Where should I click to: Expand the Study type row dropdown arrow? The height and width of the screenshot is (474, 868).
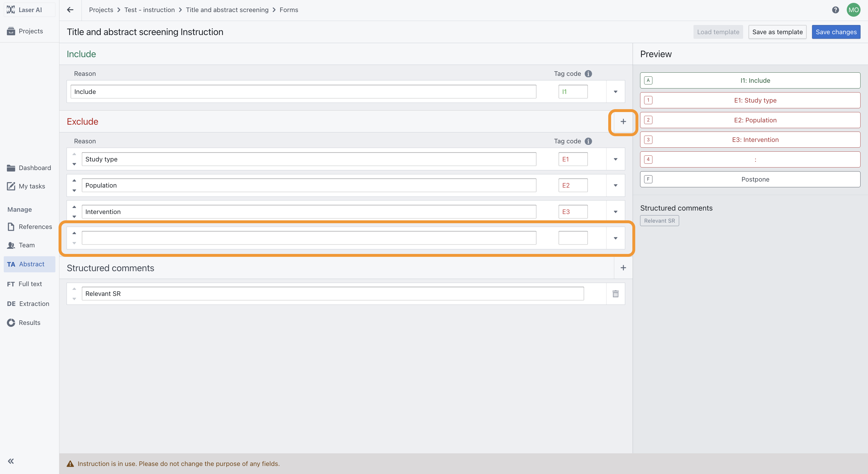pos(615,159)
